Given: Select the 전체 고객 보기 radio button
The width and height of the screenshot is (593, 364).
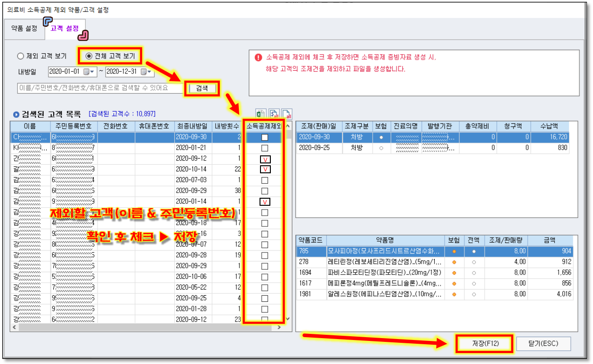Looking at the screenshot, I should [x=89, y=56].
